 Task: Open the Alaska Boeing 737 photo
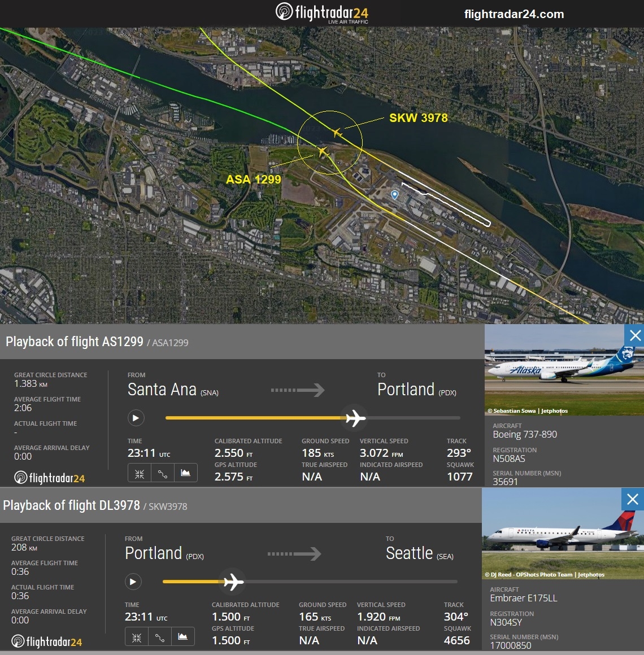(x=564, y=370)
